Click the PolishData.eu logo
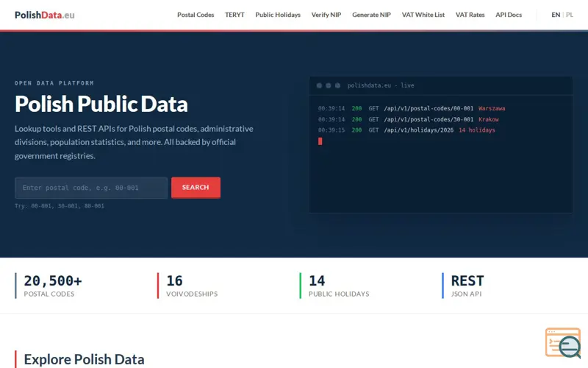This screenshot has width=588, height=368. pos(44,15)
